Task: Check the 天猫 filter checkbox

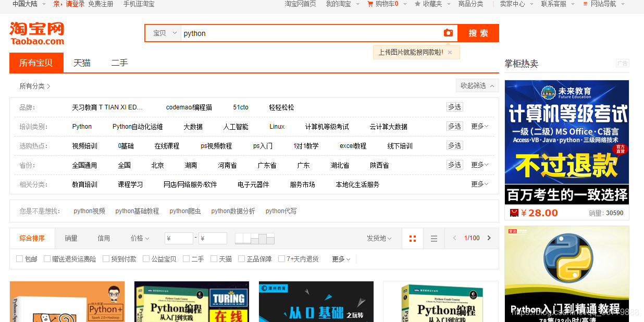Action: tap(214, 259)
